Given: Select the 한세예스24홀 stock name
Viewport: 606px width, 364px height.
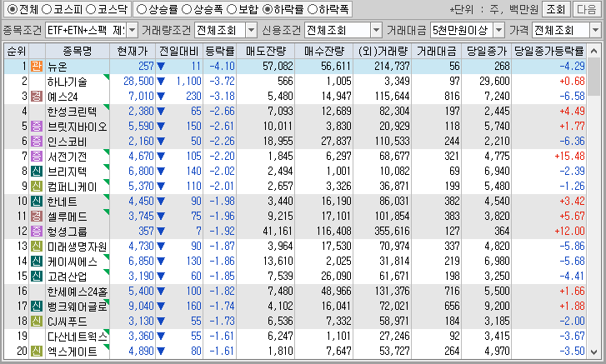Looking at the screenshot, I should click(x=78, y=292).
